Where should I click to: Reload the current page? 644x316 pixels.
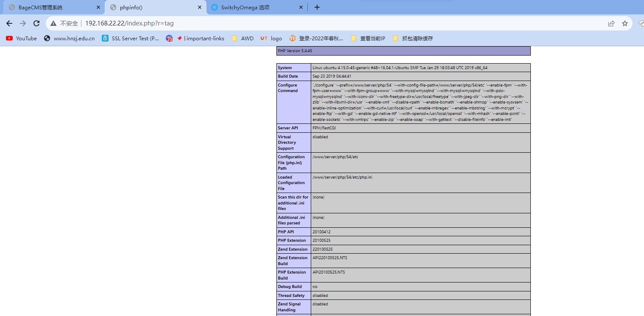36,24
